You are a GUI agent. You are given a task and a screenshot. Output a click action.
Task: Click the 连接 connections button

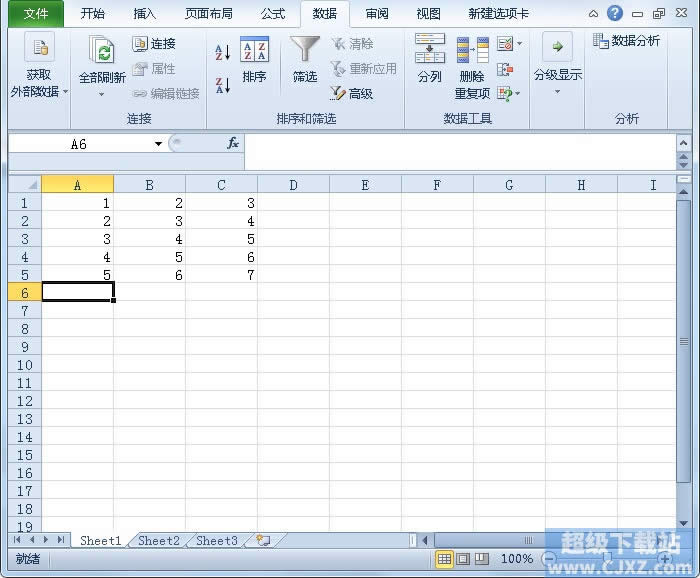[154, 44]
